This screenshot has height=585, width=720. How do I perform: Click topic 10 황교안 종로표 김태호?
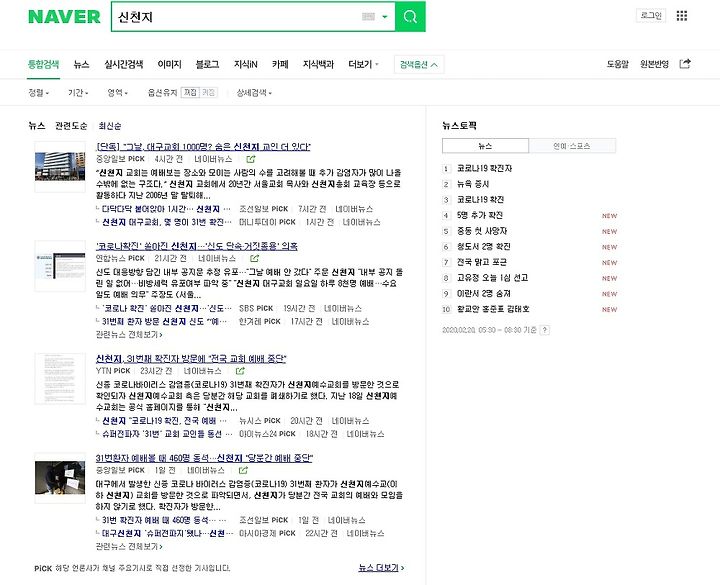pos(493,309)
